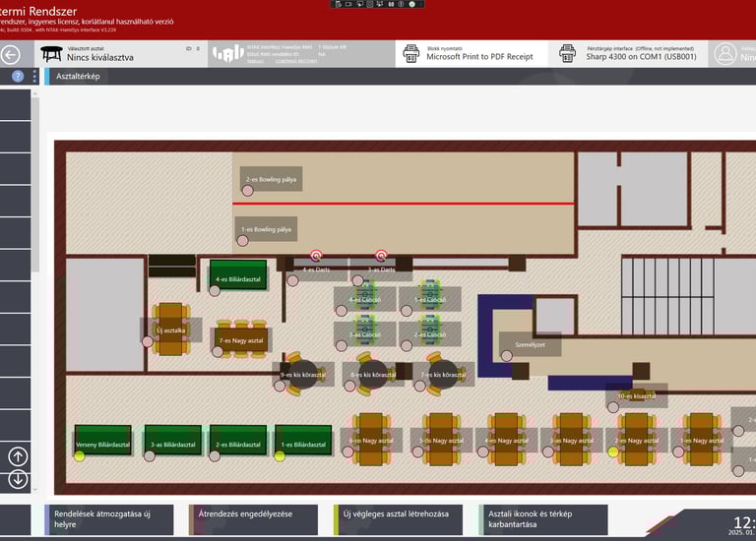The width and height of the screenshot is (756, 541).
Task: Click the user profile icon
Action: 725,54
